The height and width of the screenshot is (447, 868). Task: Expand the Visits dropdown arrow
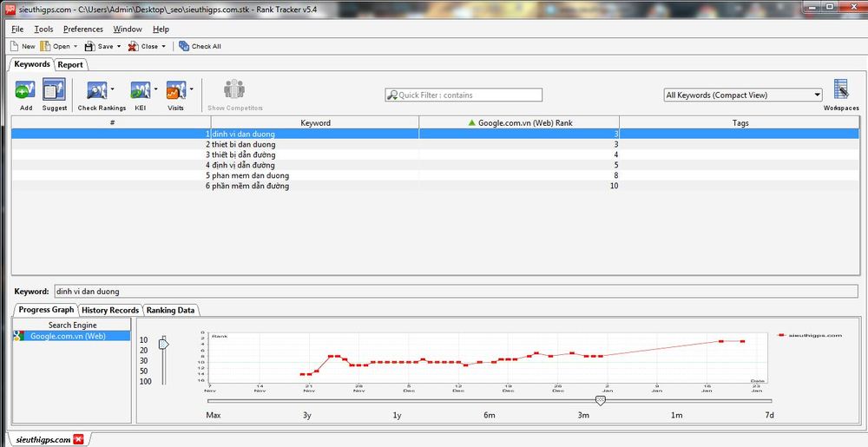[x=192, y=89]
